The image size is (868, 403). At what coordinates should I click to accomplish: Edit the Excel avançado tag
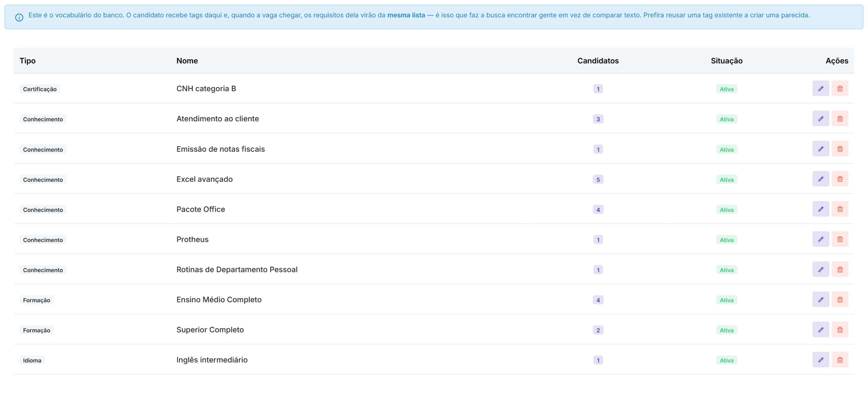[x=821, y=179]
